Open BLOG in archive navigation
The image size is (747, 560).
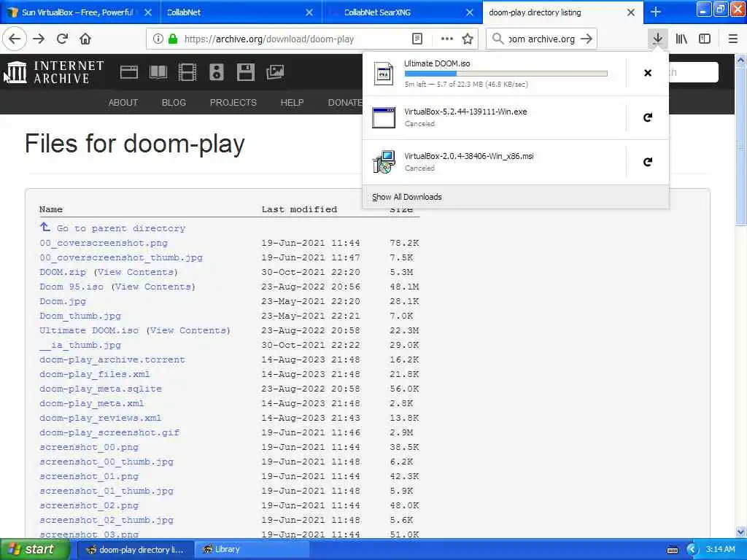click(174, 102)
